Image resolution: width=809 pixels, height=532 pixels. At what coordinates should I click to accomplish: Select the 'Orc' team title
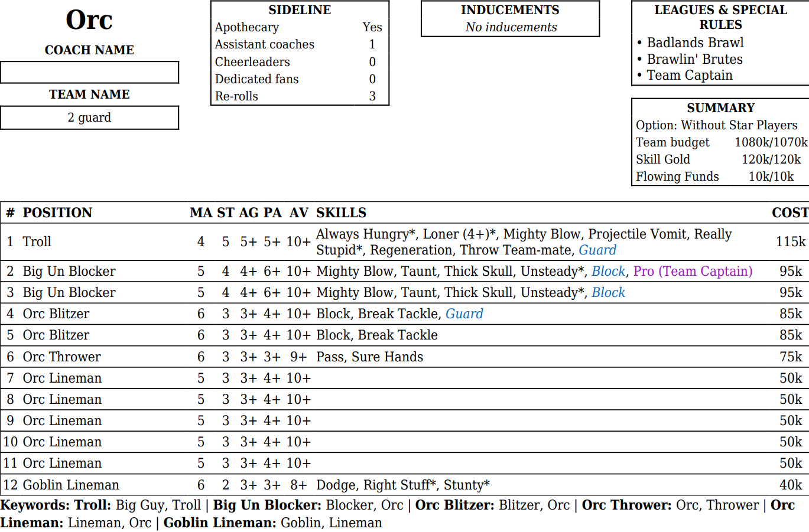[89, 20]
